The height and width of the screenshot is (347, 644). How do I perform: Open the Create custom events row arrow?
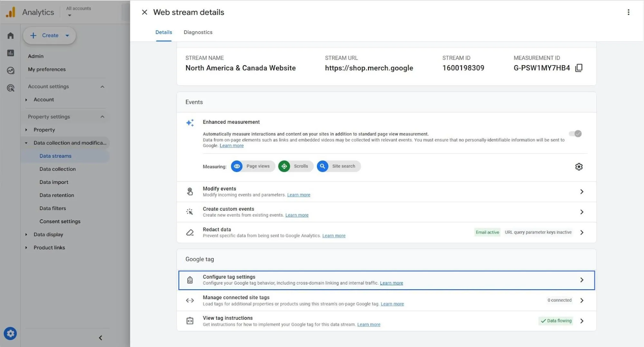pos(582,212)
